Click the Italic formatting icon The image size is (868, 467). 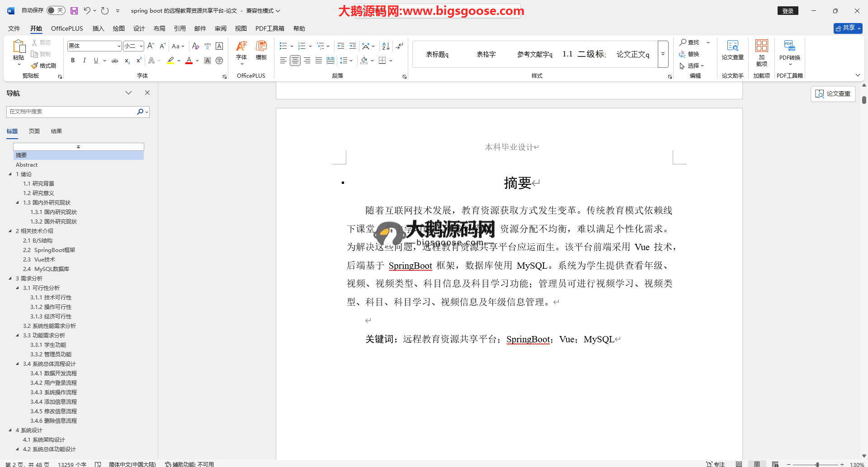[84, 61]
